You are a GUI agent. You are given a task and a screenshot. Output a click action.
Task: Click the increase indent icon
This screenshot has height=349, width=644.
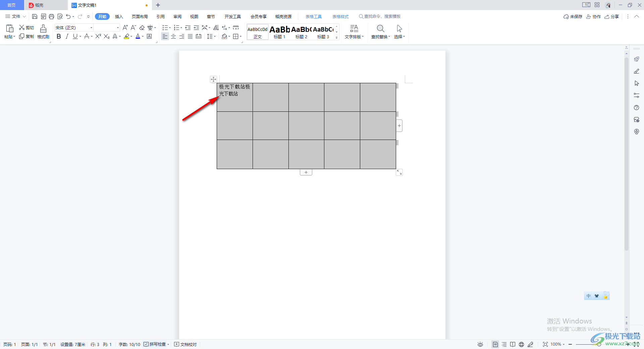[x=196, y=28]
